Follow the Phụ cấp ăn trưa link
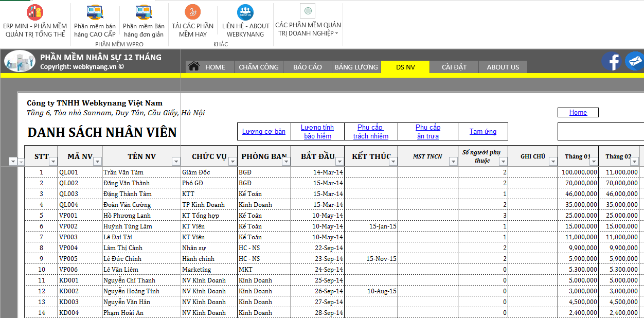Viewport: 644px width, 318px height. point(428,131)
